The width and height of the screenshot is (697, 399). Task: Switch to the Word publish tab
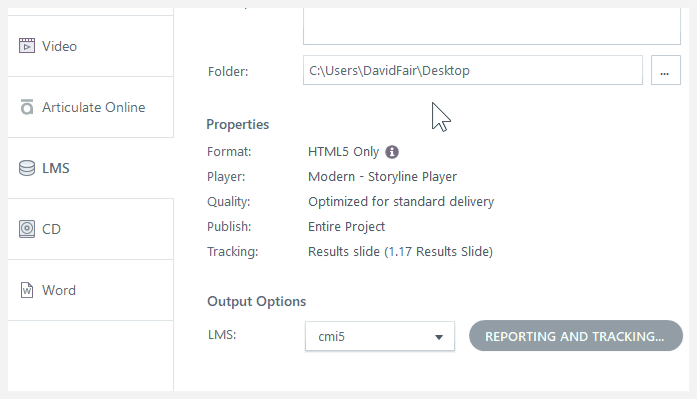pyautogui.click(x=91, y=290)
